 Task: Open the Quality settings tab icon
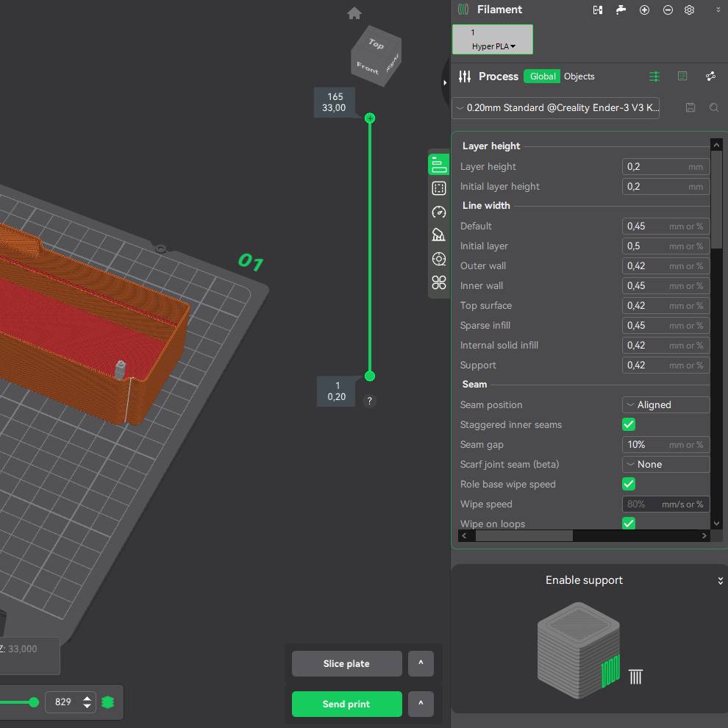439,165
